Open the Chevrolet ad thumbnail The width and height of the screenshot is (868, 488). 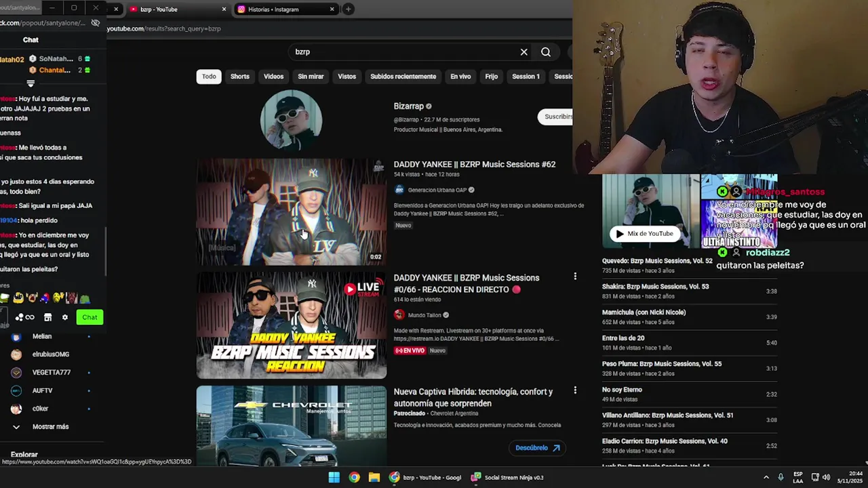291,426
